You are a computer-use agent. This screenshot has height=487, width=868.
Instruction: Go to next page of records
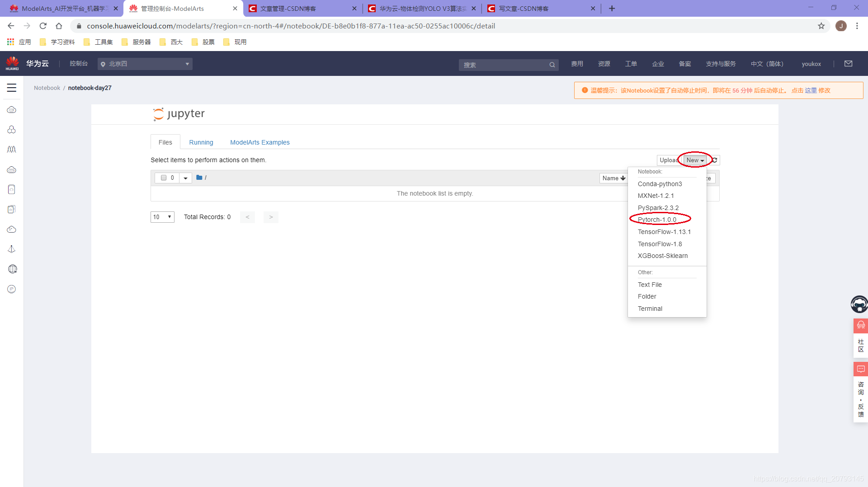pos(271,217)
